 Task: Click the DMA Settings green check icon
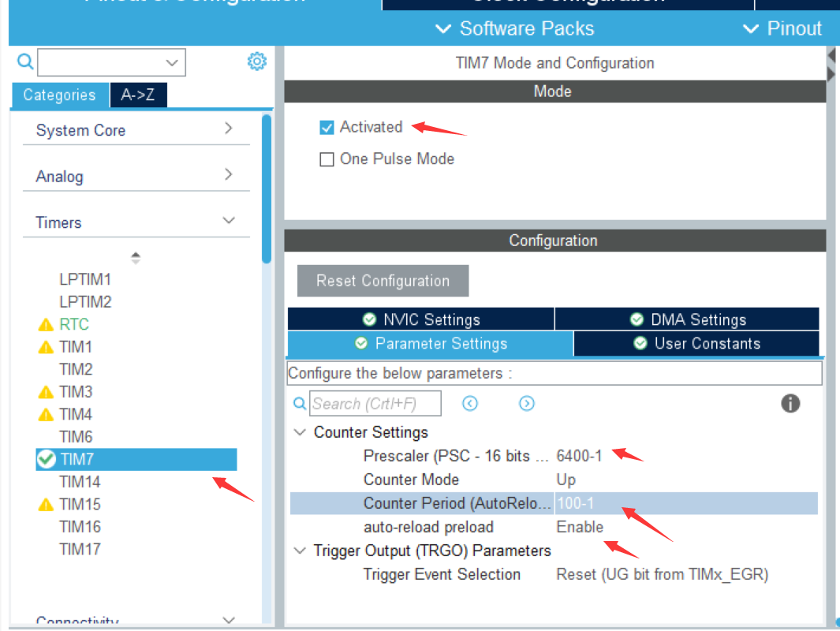637,319
